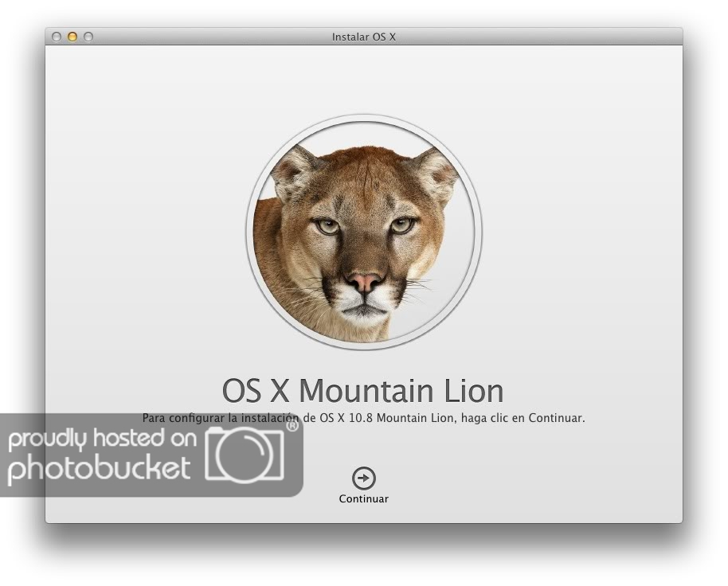Screen dimensions: 728x586
Task: Click the Instalar OS X window title
Action: tap(363, 37)
